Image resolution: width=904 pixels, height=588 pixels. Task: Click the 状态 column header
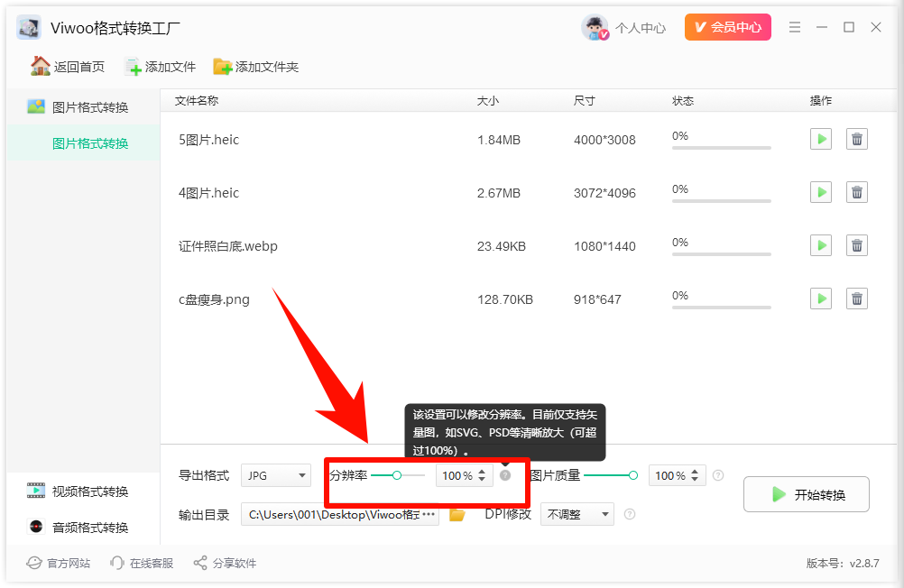pos(683,101)
